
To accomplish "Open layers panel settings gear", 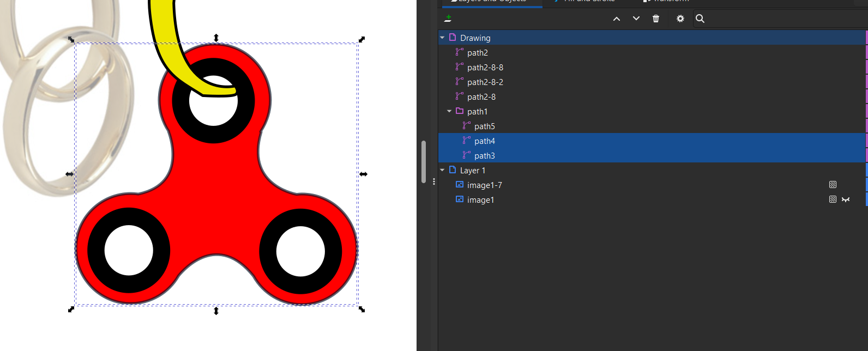I will coord(680,19).
